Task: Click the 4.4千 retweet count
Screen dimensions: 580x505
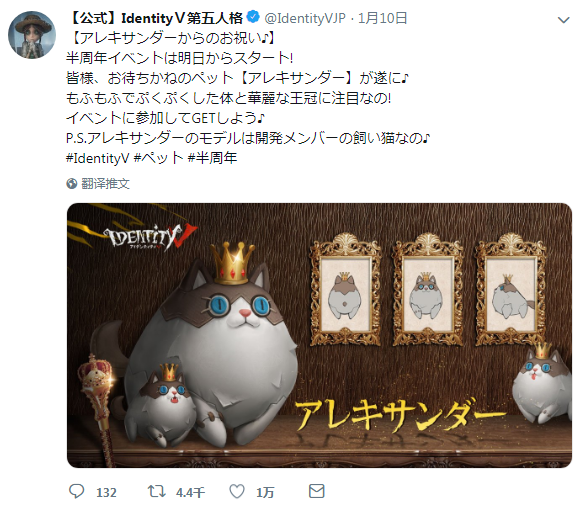Action: 190,492
